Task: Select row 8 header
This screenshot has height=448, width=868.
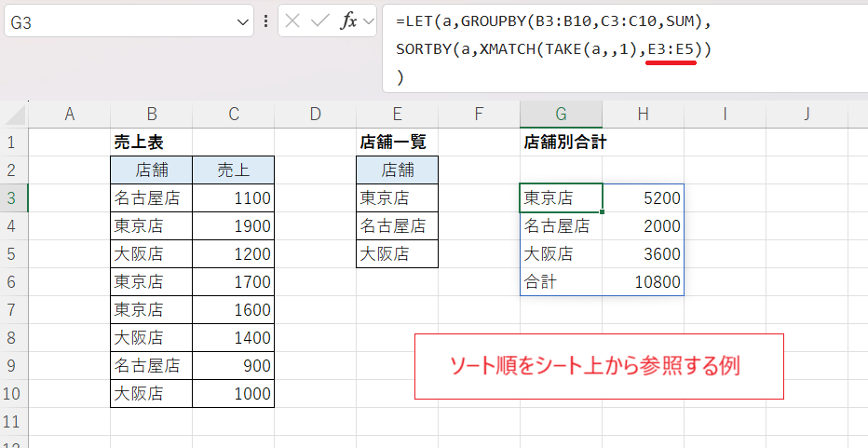Action: click(x=14, y=338)
